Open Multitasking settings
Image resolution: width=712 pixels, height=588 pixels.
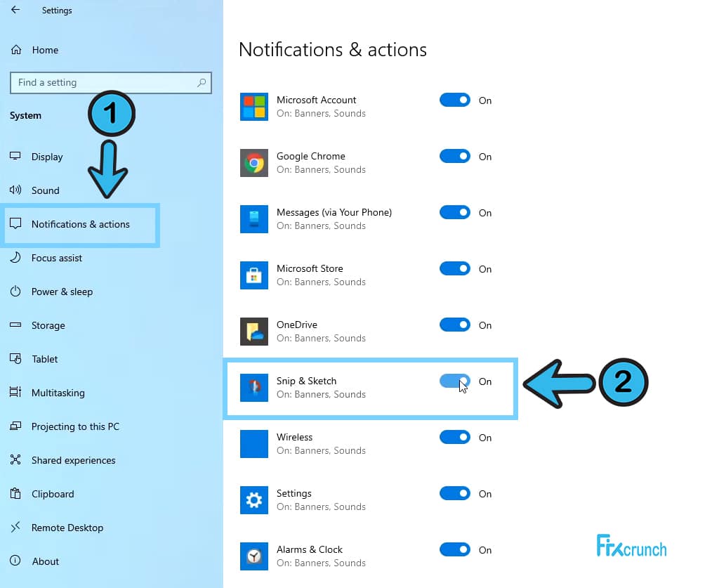tap(58, 393)
